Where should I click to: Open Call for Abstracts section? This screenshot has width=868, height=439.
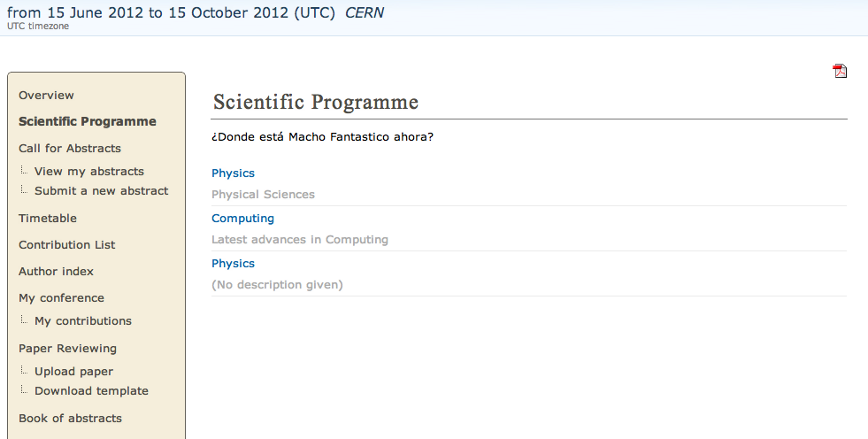[x=70, y=149]
